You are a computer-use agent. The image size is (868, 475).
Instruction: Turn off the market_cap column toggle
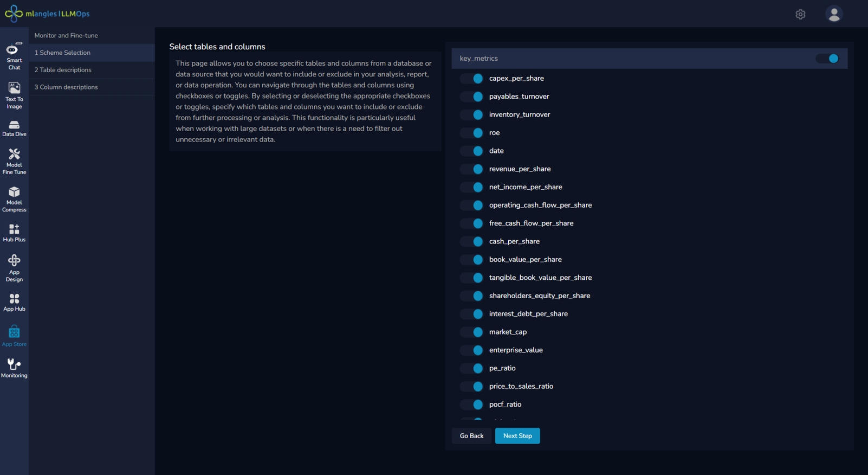pyautogui.click(x=472, y=332)
